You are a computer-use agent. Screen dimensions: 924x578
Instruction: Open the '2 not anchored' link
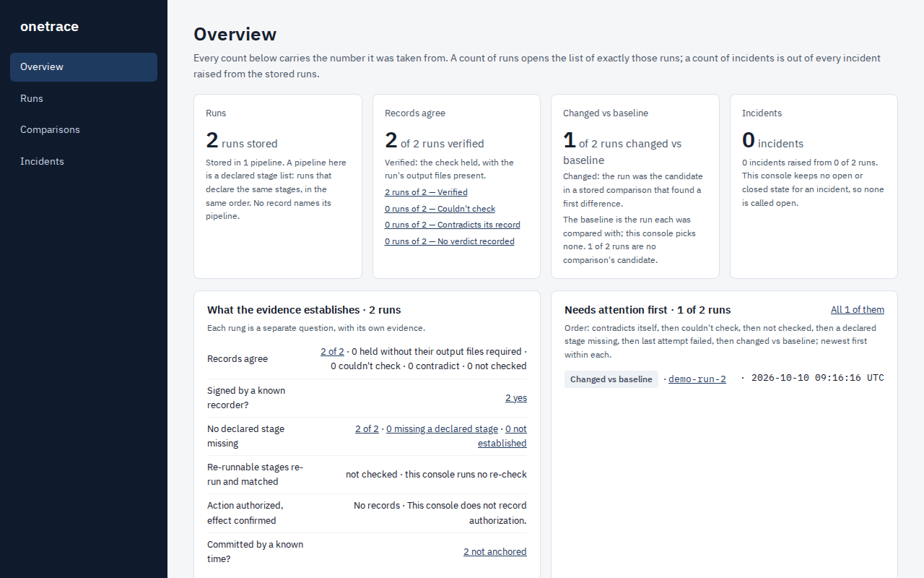click(x=495, y=552)
